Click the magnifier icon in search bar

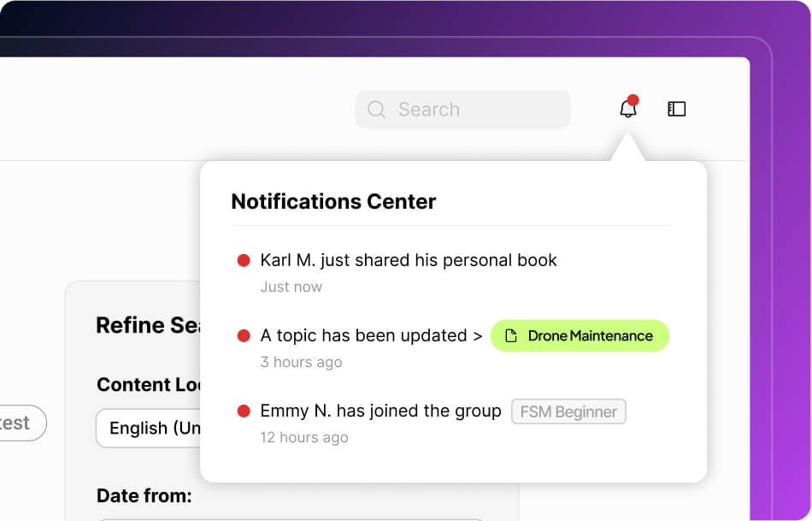(376, 110)
